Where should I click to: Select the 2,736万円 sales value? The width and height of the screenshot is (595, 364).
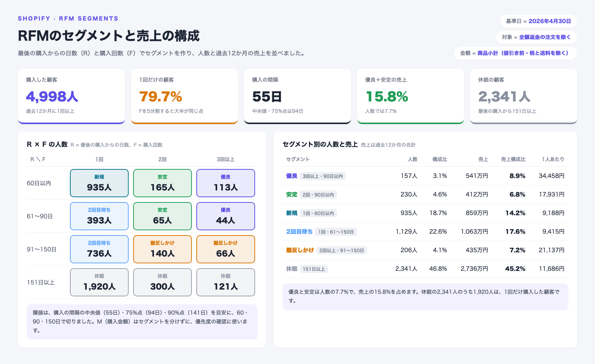pyautogui.click(x=475, y=269)
